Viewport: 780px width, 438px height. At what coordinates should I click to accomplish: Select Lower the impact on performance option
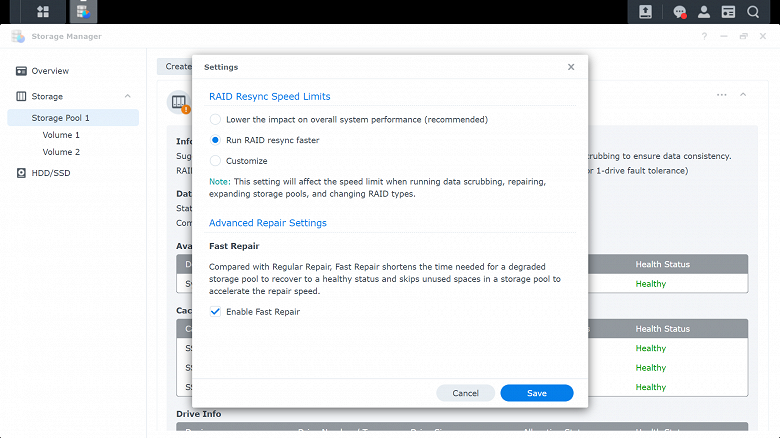click(215, 119)
